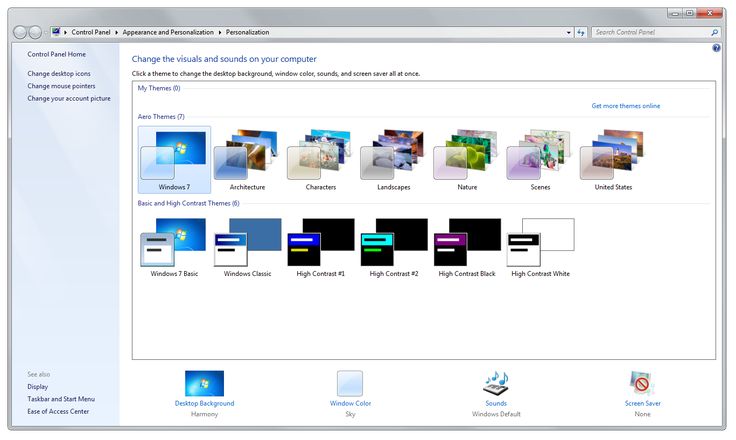Expand the arrow after Control Panel breadcrumb
The height and width of the screenshot is (440, 736).
(x=116, y=32)
